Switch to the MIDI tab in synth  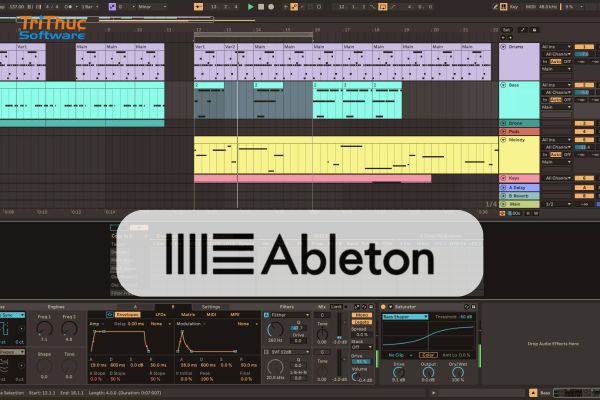click(211, 315)
